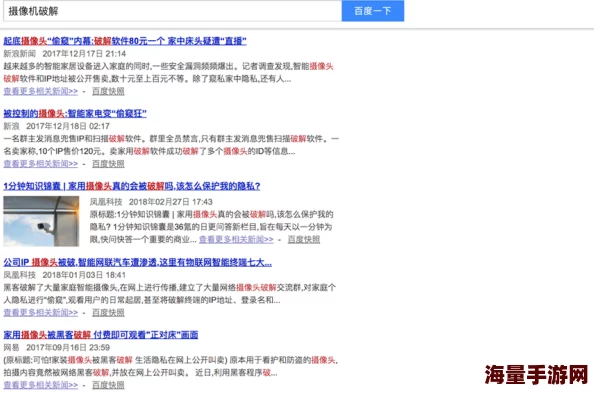Screen dimensions: 594x393
Task: Open 查看更多相关新闻 under the 偷窥狂 result
Action: point(41,164)
